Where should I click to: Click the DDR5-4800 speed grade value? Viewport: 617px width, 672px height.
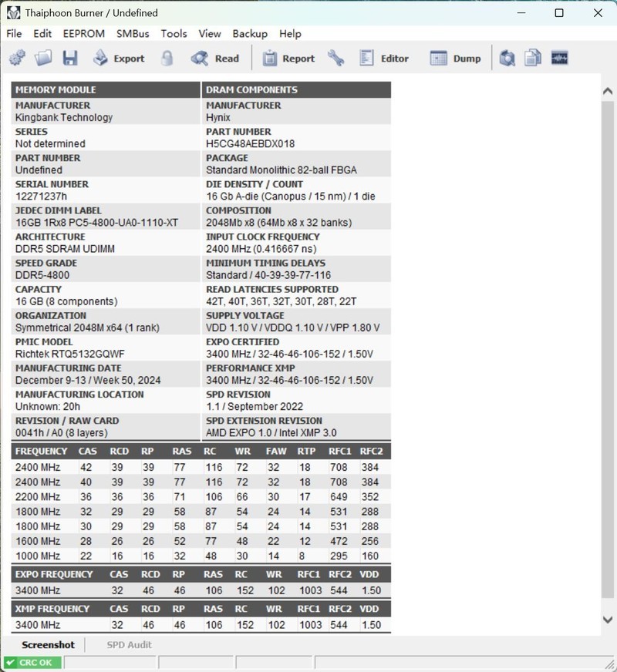coord(42,275)
